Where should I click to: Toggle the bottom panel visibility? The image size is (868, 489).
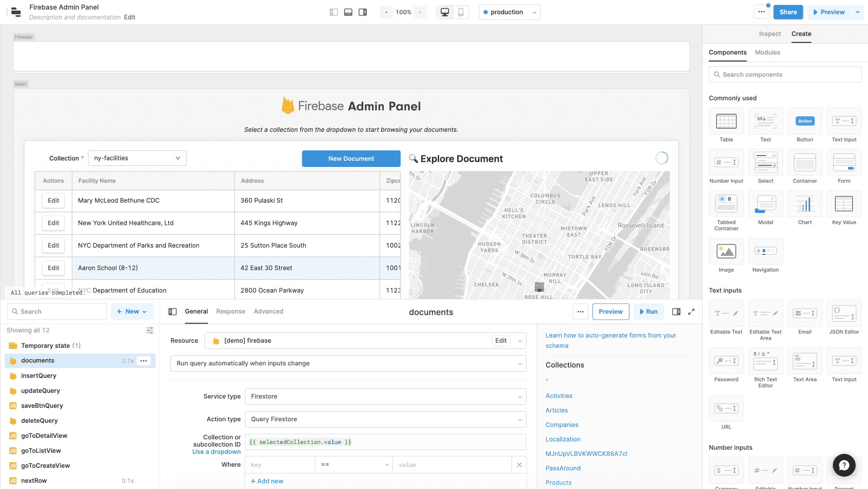point(348,12)
